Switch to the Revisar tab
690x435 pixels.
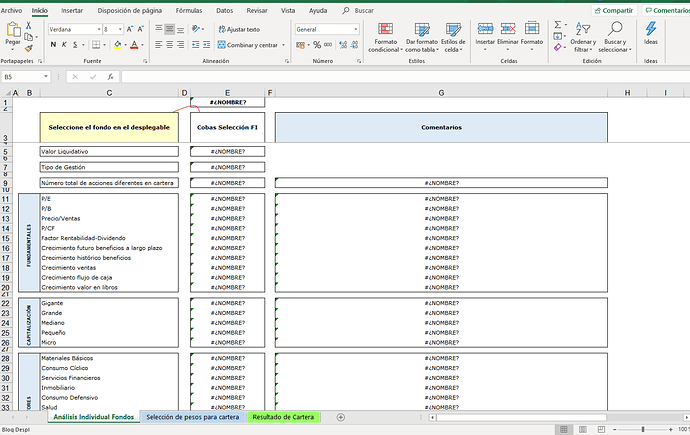point(257,11)
